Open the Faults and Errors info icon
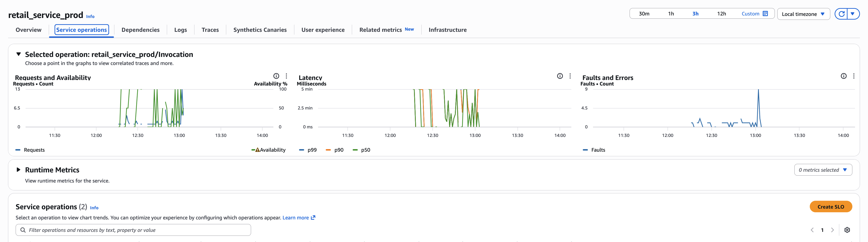The height and width of the screenshot is (242, 868). pos(844,76)
